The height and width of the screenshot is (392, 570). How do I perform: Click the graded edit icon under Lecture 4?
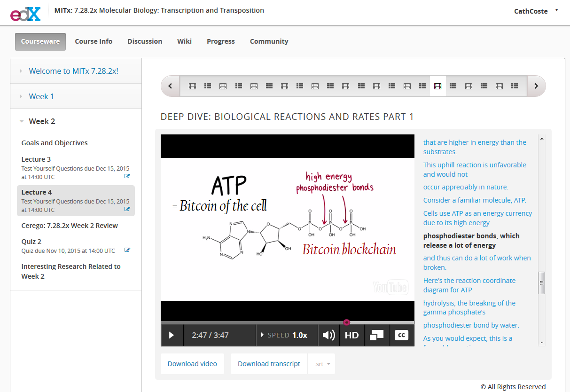pyautogui.click(x=127, y=209)
